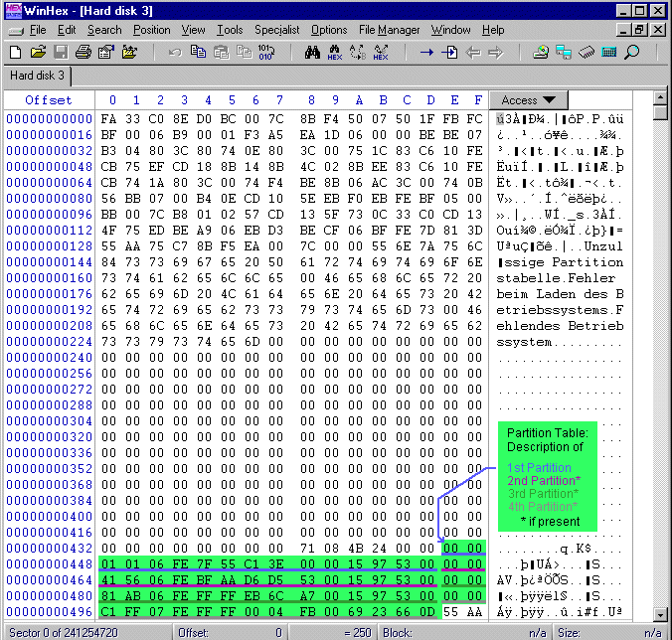
Task: Open Modify Data via the 101/010 icon
Action: click(266, 52)
